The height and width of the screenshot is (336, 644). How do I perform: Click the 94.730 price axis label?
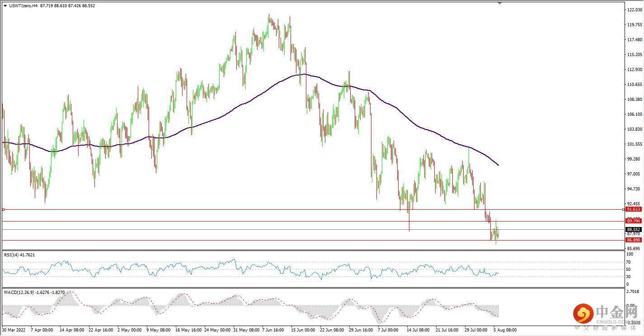click(x=635, y=189)
